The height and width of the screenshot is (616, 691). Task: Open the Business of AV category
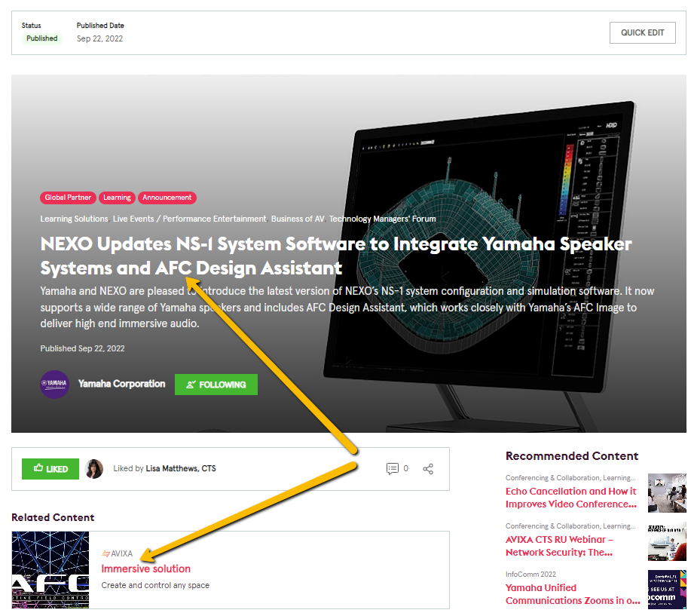click(x=298, y=219)
